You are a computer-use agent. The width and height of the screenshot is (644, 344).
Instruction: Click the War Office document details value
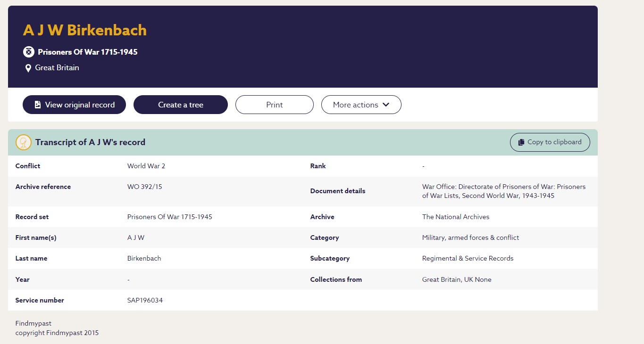point(504,191)
